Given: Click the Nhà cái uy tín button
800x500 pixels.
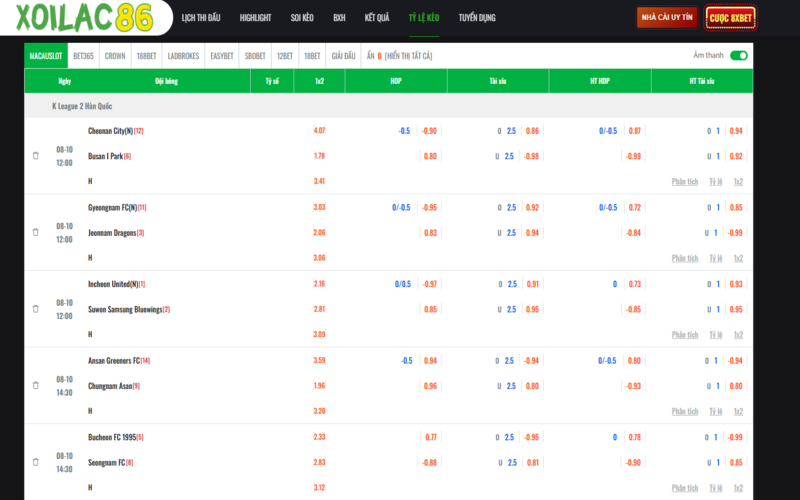Looking at the screenshot, I should [x=667, y=18].
